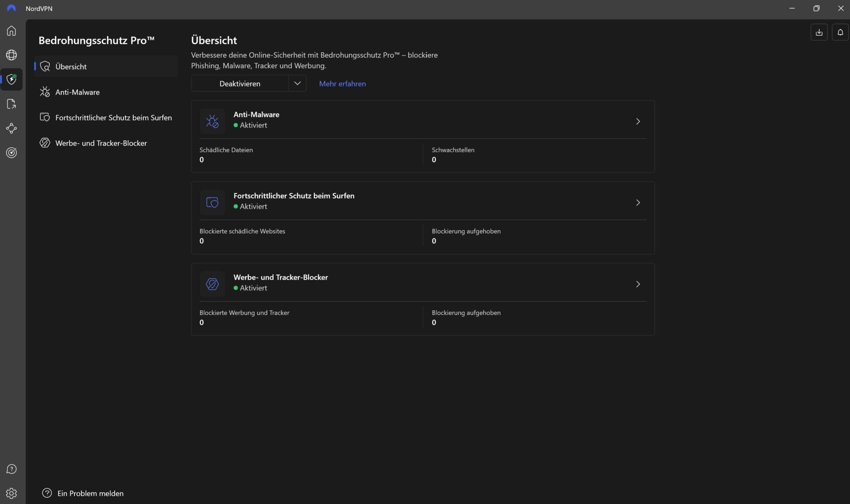Click the Schwachstellen label
This screenshot has height=504, width=850.
(x=453, y=150)
